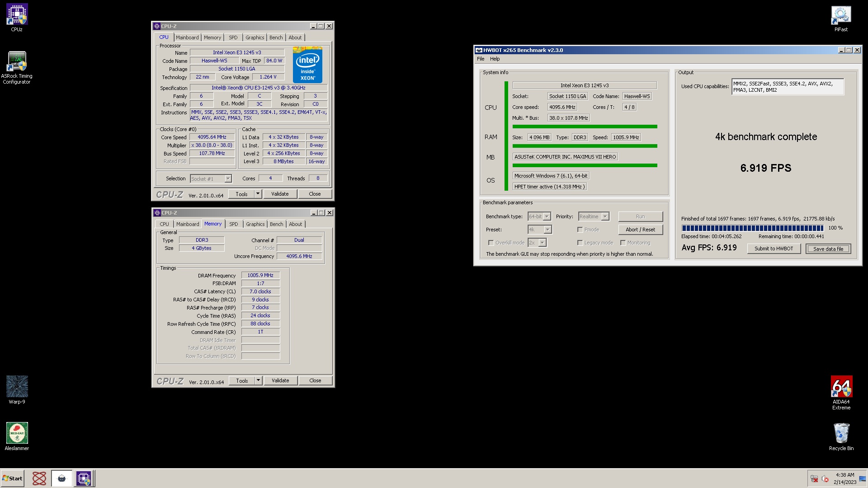This screenshot has height=488, width=868.
Task: Click the benchmark progress bar at 100%
Action: (753, 228)
